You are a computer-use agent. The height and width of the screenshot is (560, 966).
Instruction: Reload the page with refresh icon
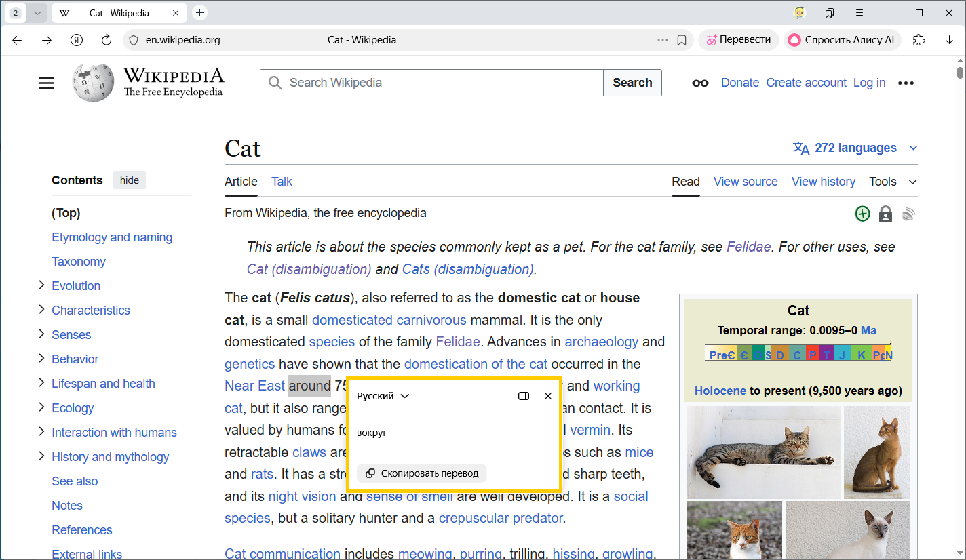(106, 40)
